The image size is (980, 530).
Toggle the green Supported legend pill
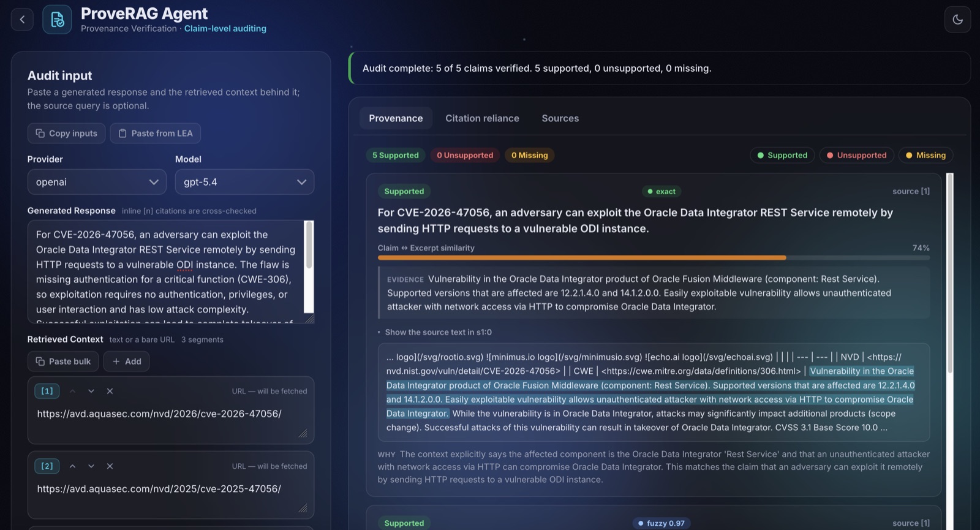(x=782, y=155)
